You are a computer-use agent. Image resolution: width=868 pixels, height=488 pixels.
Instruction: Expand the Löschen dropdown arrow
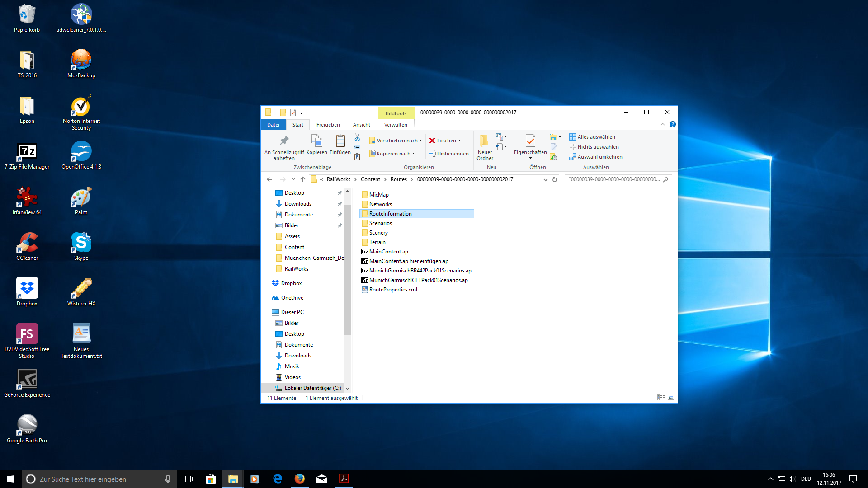[460, 141]
